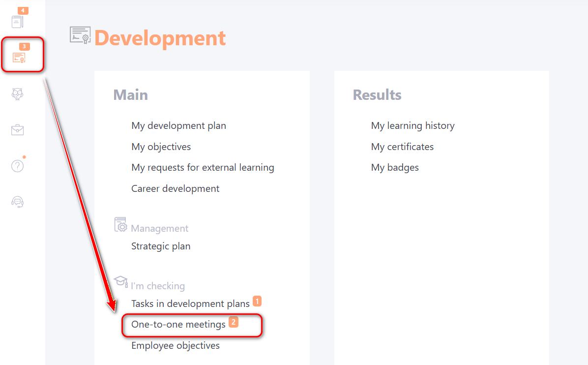Select Career development link
The width and height of the screenshot is (588, 365).
(x=175, y=188)
